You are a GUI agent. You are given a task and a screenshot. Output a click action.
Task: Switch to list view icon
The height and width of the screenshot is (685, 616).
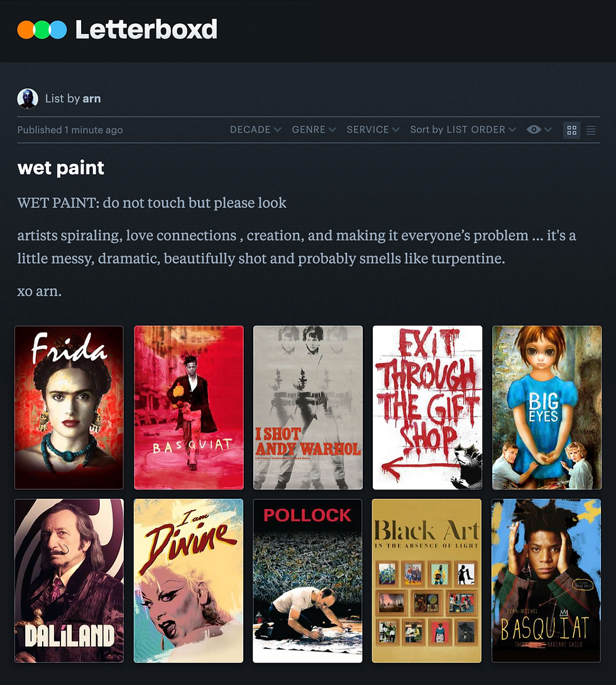(591, 130)
